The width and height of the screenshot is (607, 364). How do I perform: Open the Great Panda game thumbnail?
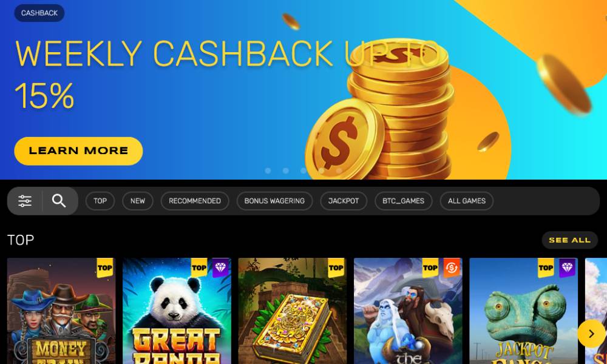(177, 311)
